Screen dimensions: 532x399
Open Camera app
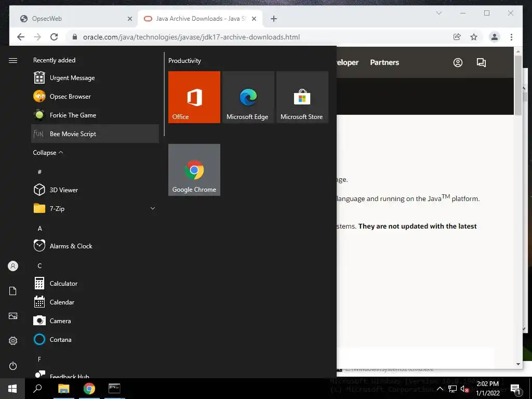[x=95, y=321]
